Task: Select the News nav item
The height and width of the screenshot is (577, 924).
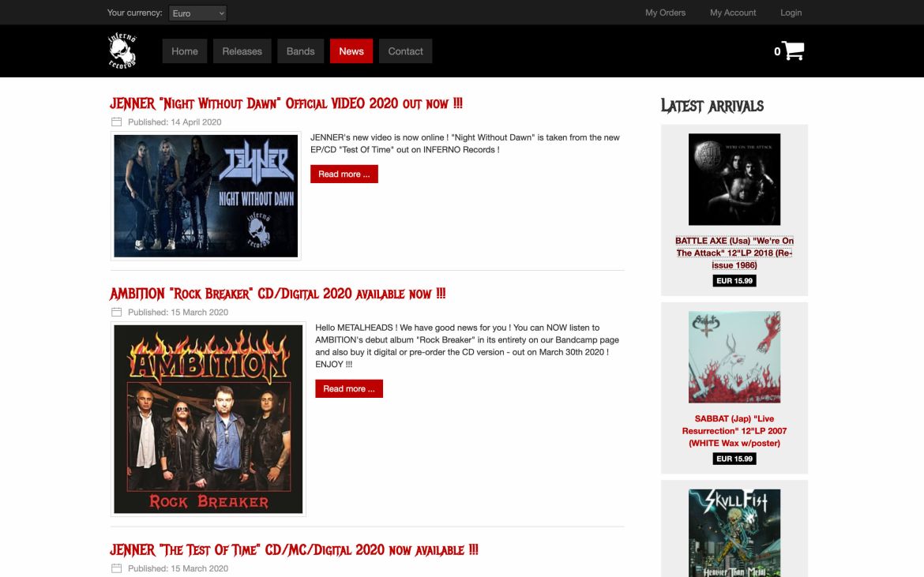Action: pos(351,51)
